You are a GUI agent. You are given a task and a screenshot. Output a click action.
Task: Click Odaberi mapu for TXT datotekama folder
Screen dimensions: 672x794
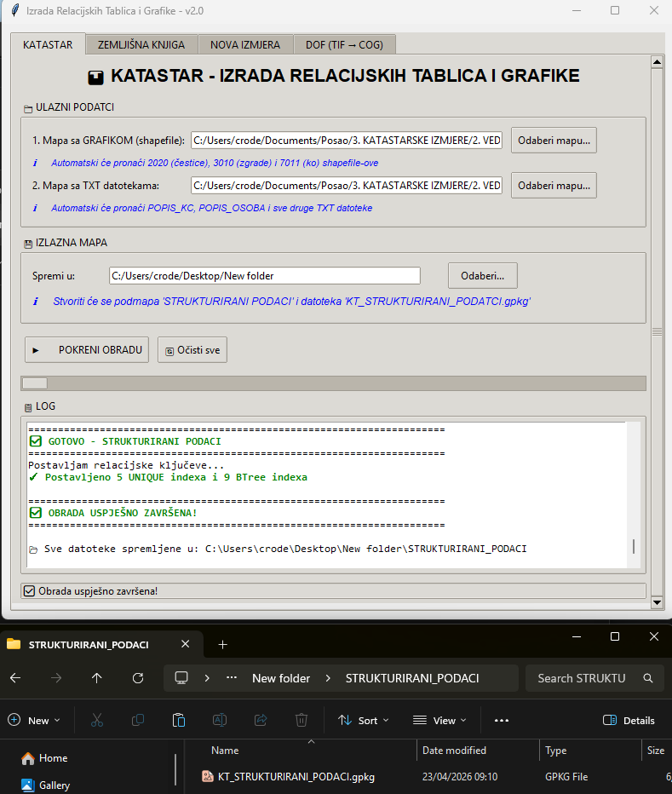click(554, 186)
